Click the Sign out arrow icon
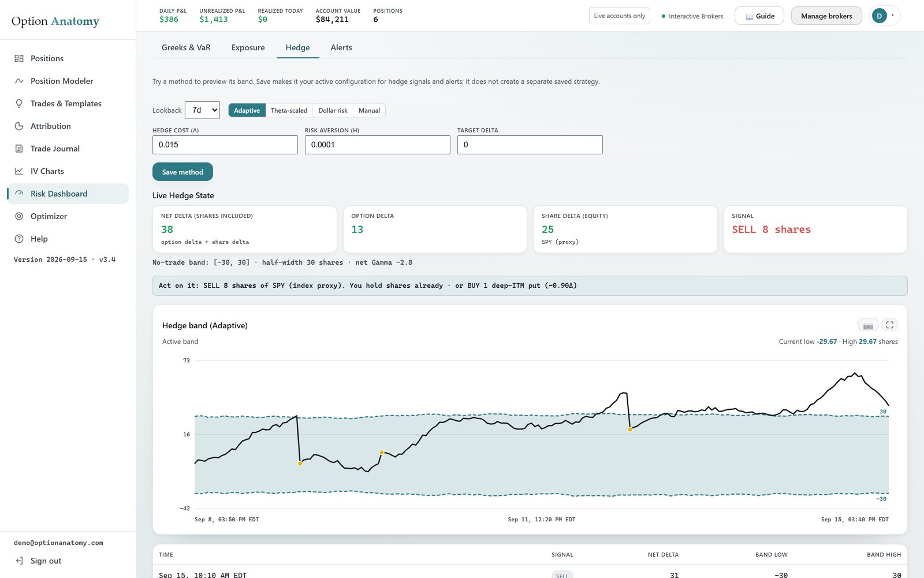Viewport: 924px width, 578px height. (19, 561)
